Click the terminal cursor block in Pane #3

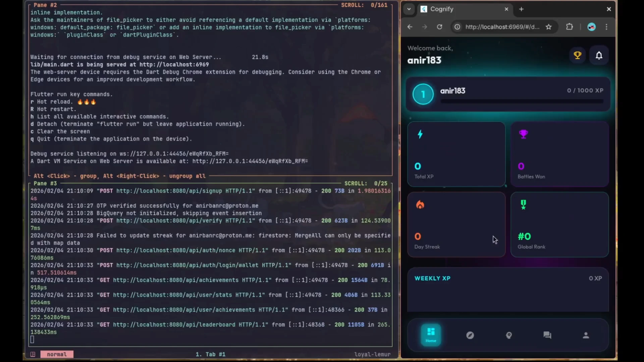click(x=32, y=340)
